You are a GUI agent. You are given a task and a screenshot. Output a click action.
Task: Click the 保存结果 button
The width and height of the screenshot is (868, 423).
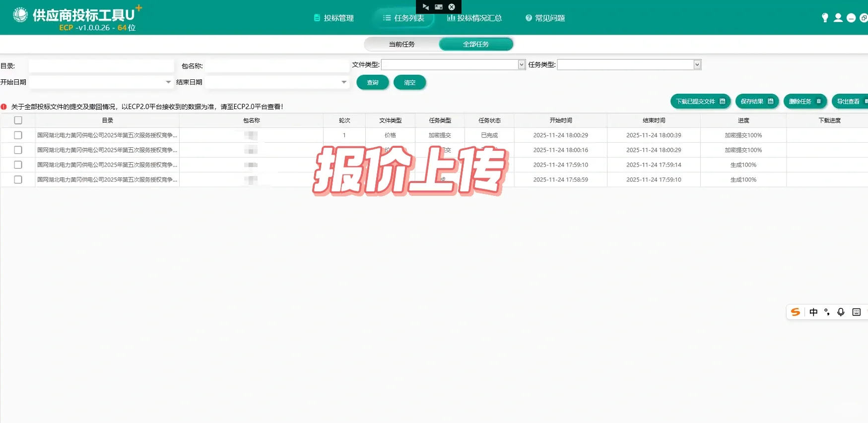tap(757, 101)
